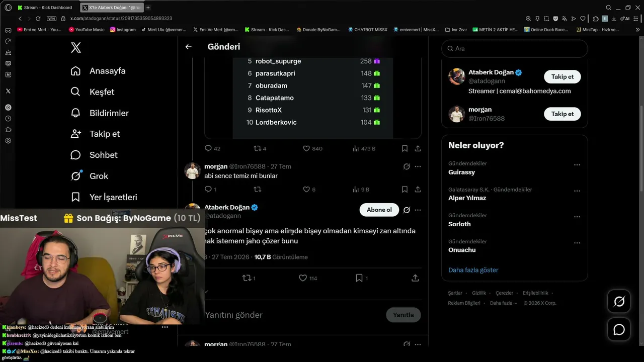
Task: Open more options on Ataberk Doğan's post
Action: tap(418, 210)
